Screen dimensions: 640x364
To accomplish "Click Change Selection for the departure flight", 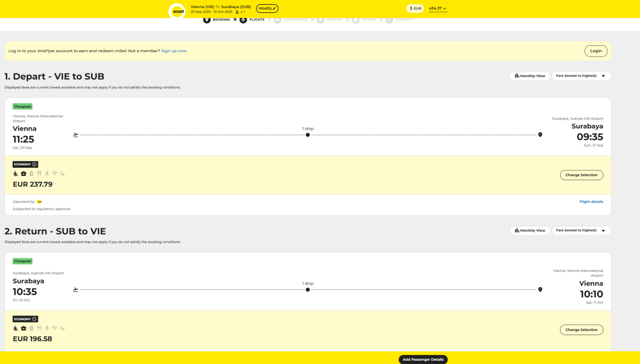I will click(x=581, y=175).
